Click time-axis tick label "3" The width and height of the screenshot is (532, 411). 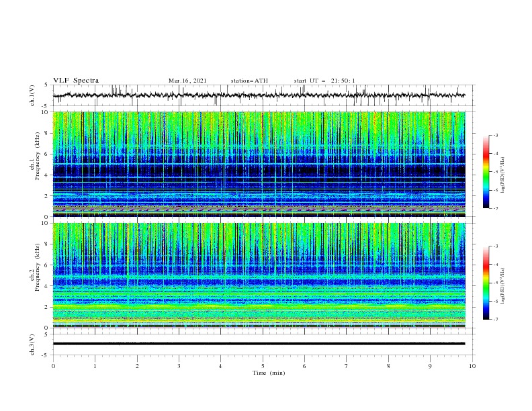pyautogui.click(x=179, y=366)
